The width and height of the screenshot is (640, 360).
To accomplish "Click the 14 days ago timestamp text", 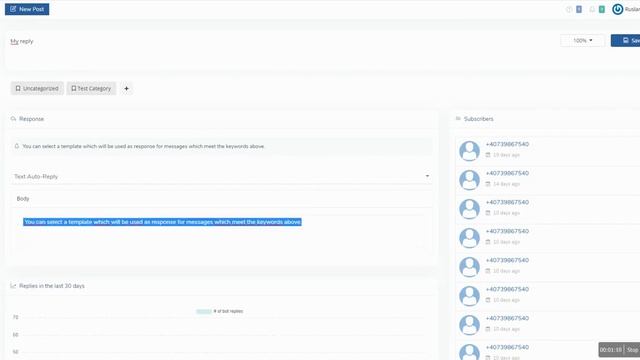I will pyautogui.click(x=506, y=184).
